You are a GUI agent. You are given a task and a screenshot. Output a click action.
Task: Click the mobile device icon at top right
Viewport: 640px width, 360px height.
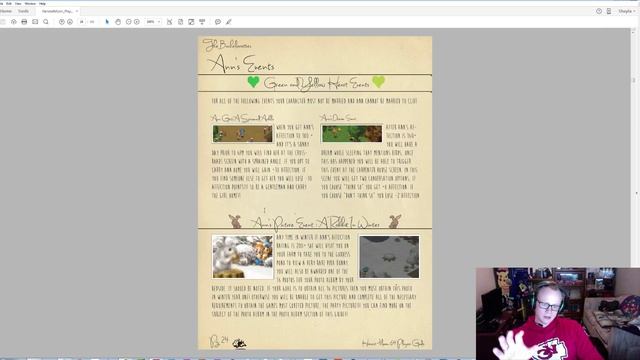609,11
